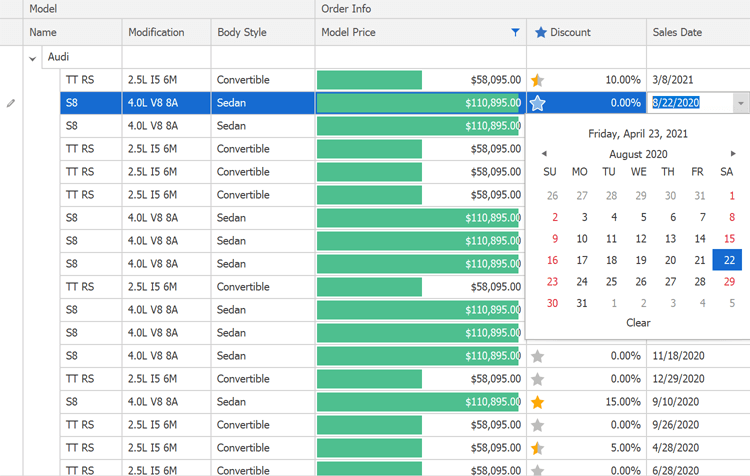This screenshot has height=476, width=750.
Task: Click the Order Info band header
Action: click(532, 9)
